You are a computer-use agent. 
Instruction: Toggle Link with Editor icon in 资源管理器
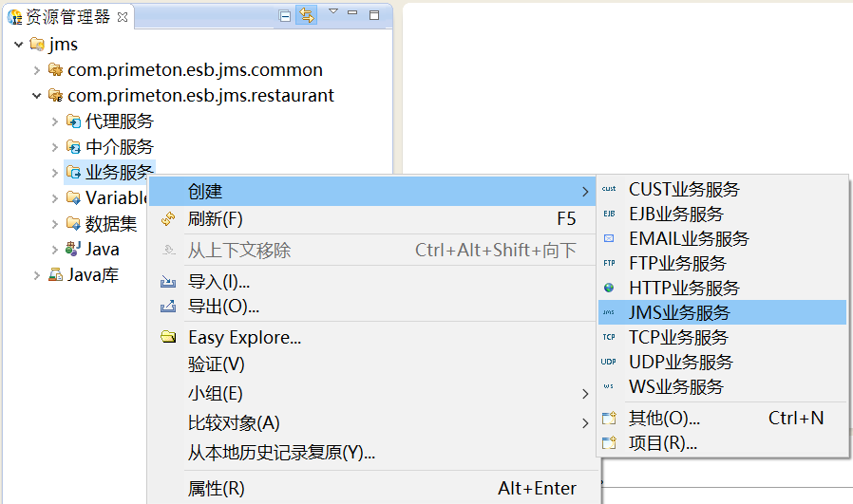pyautogui.click(x=307, y=15)
